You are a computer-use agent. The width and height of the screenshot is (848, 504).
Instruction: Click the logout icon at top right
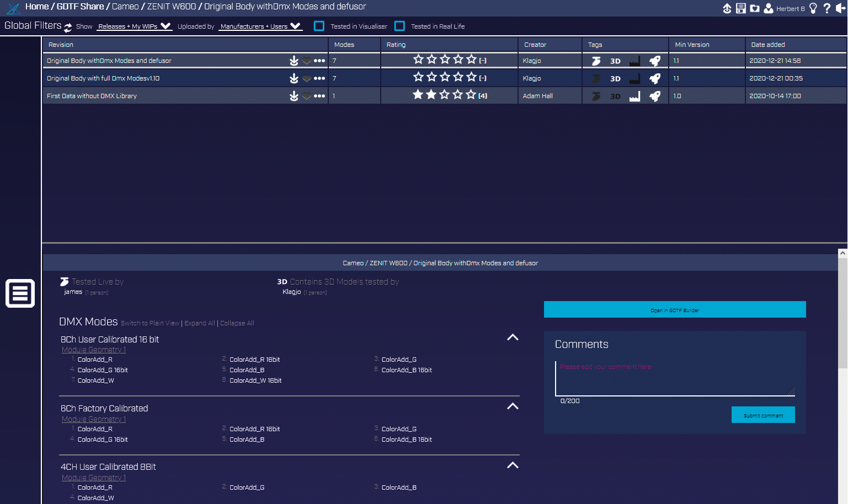[x=840, y=8]
